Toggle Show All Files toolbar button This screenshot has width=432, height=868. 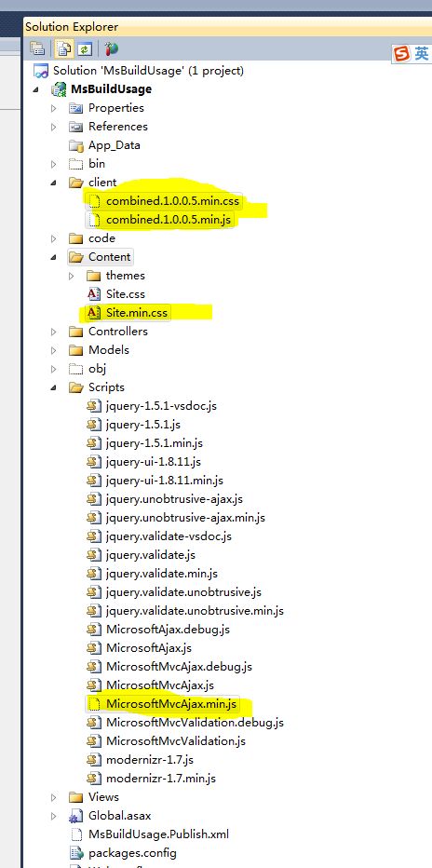65,49
